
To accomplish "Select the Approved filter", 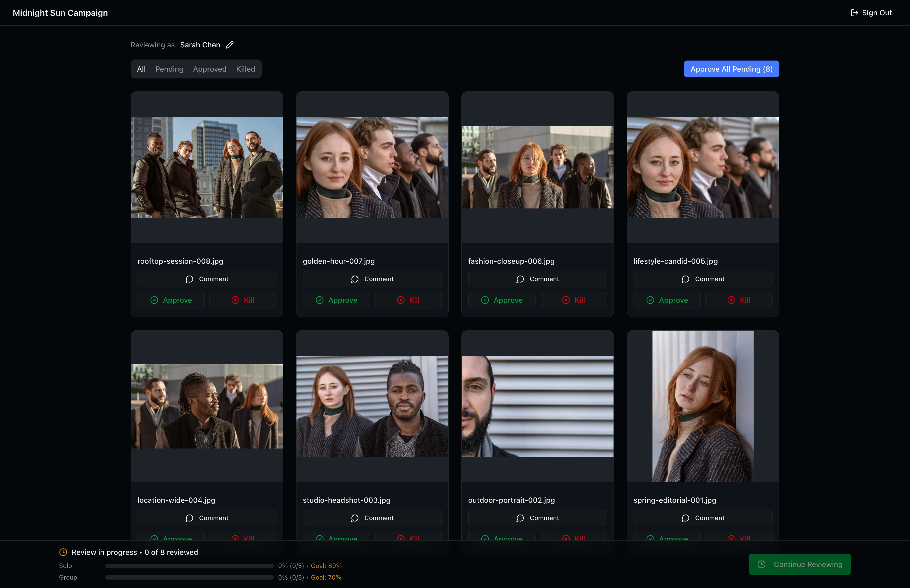I will click(210, 69).
